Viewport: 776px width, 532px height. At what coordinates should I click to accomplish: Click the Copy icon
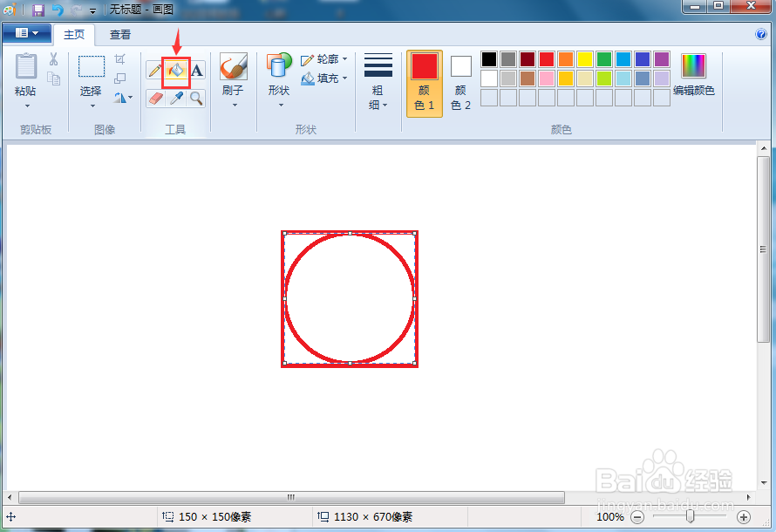(53, 78)
